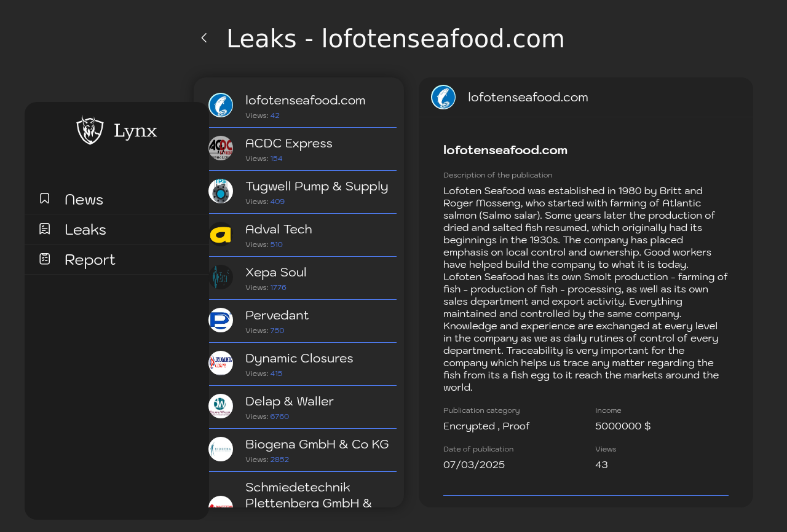Open the Report section
The image size is (787, 532).
117,259
